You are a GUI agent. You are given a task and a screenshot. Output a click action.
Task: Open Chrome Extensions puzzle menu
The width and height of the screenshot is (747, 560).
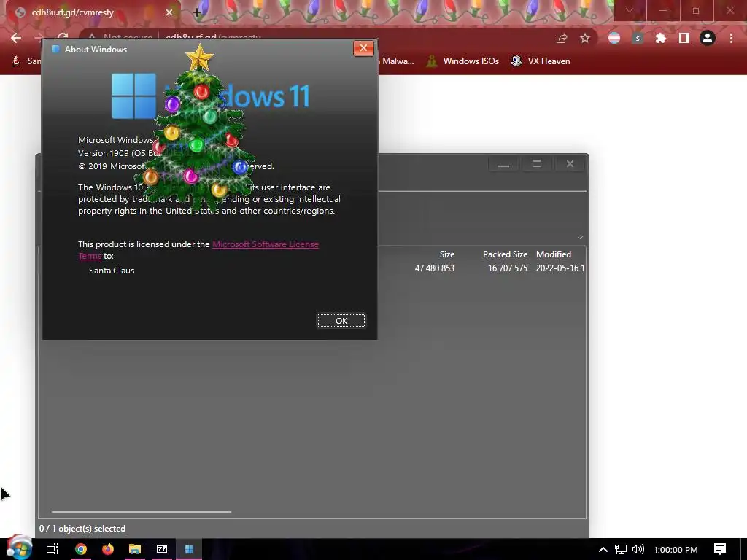coord(661,38)
